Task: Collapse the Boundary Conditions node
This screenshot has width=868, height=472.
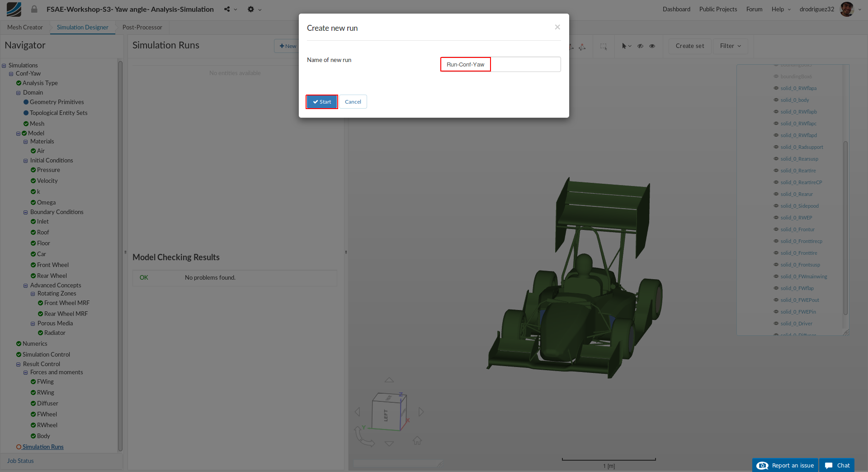Action: pyautogui.click(x=26, y=212)
